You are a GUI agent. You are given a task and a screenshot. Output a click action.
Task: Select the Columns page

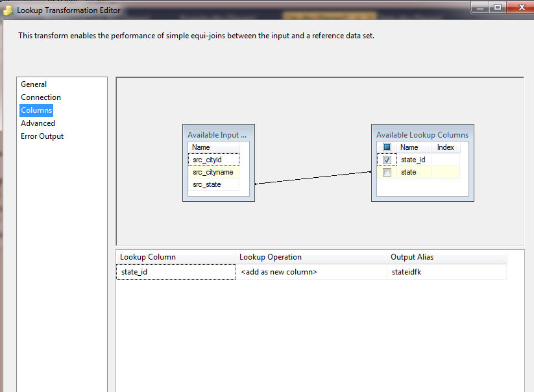[36, 110]
